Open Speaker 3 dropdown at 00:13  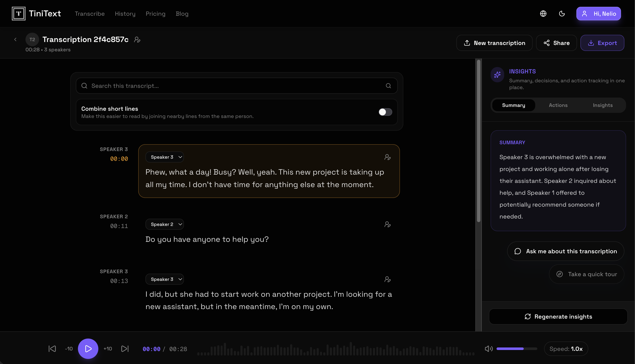pyautogui.click(x=165, y=279)
